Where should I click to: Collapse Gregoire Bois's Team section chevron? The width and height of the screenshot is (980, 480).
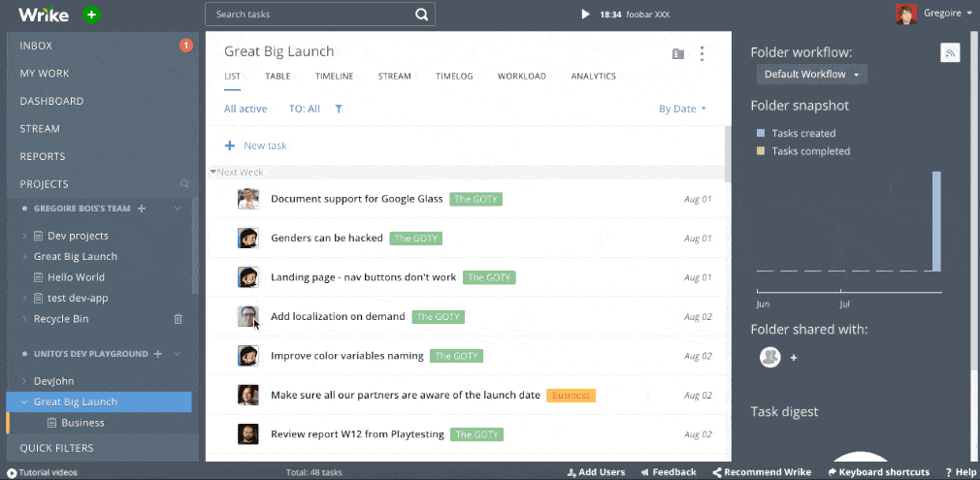(x=178, y=208)
